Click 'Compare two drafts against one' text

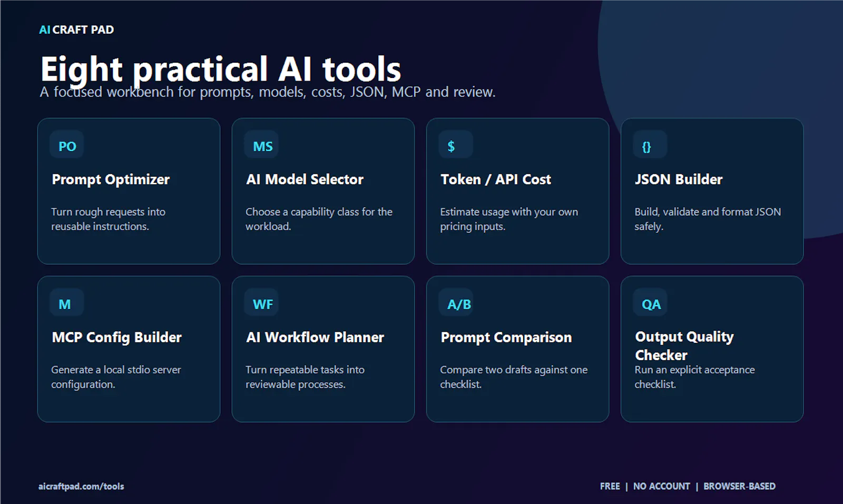click(x=514, y=377)
